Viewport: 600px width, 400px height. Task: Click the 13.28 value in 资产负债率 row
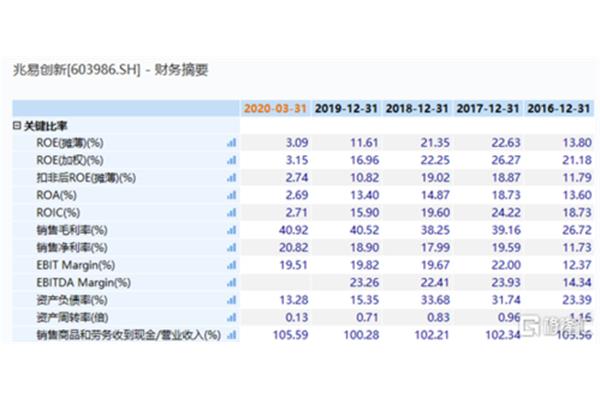(293, 300)
